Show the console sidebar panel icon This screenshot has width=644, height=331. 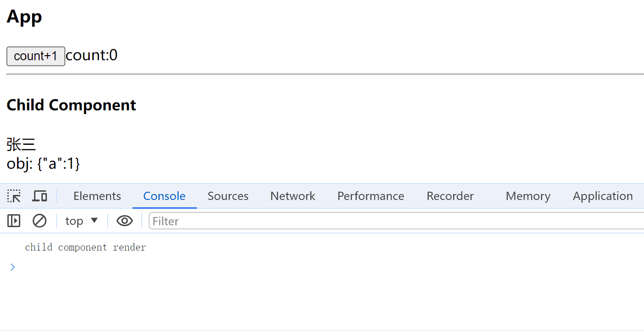tap(14, 221)
